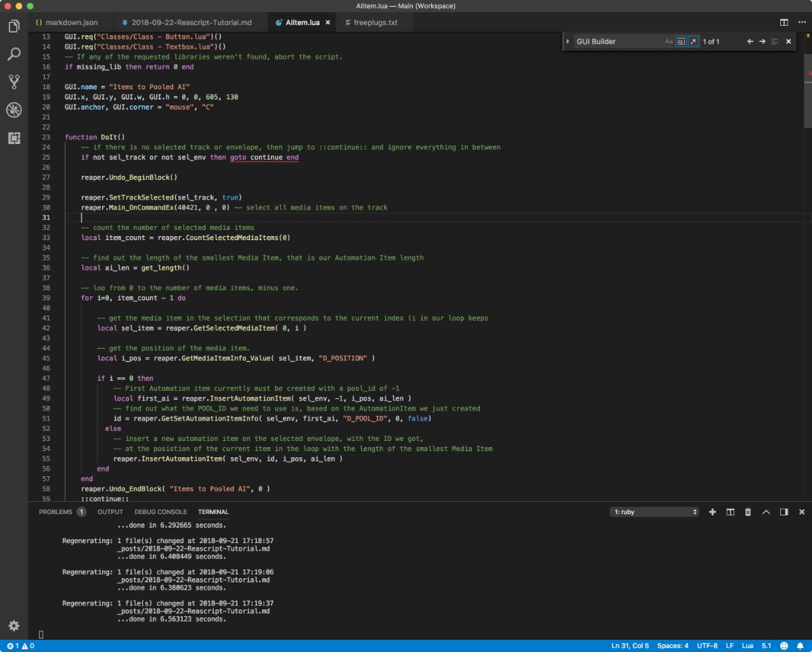Toggle Match Case in the find widget
The width and height of the screenshot is (812, 652).
click(x=669, y=41)
